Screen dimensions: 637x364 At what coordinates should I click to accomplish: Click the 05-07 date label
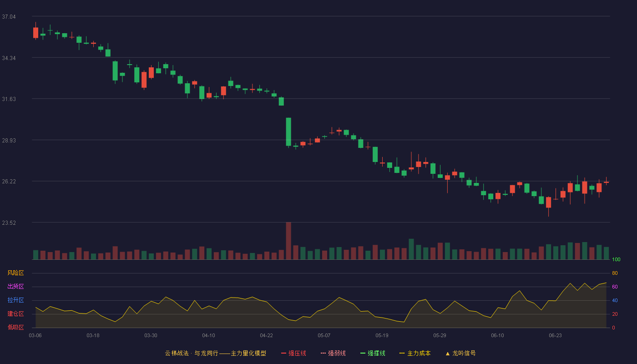pos(324,335)
